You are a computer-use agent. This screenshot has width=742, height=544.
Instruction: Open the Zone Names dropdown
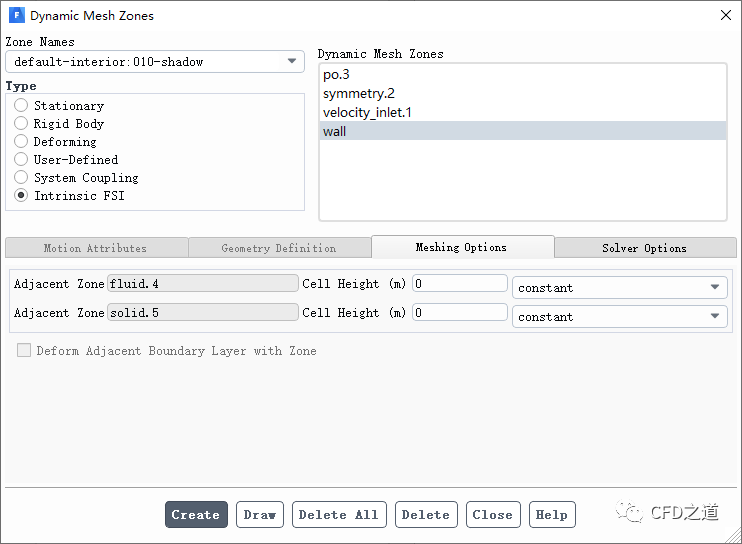point(155,62)
